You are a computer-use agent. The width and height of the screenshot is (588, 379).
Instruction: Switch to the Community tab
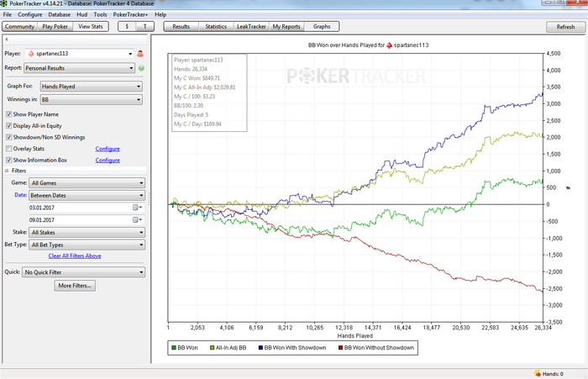19,27
